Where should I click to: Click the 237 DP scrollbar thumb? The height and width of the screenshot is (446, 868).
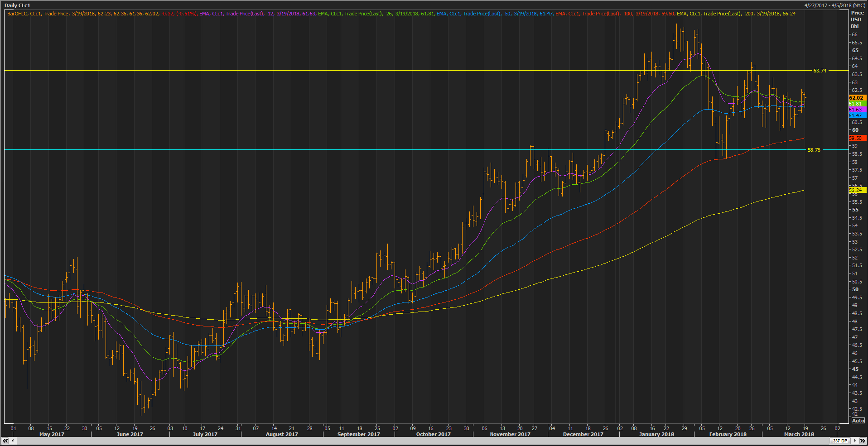[x=840, y=441]
